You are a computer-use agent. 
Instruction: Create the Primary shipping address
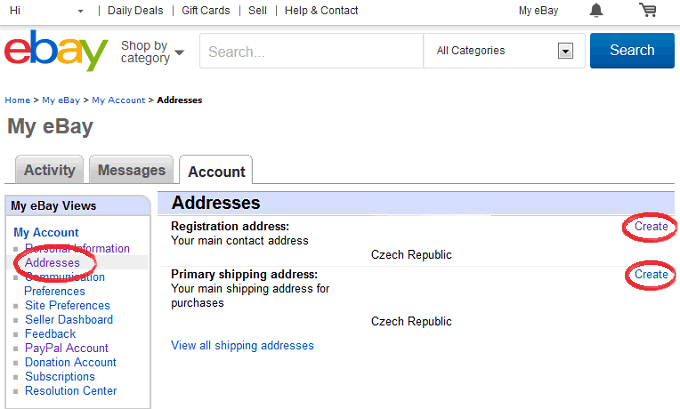click(651, 274)
